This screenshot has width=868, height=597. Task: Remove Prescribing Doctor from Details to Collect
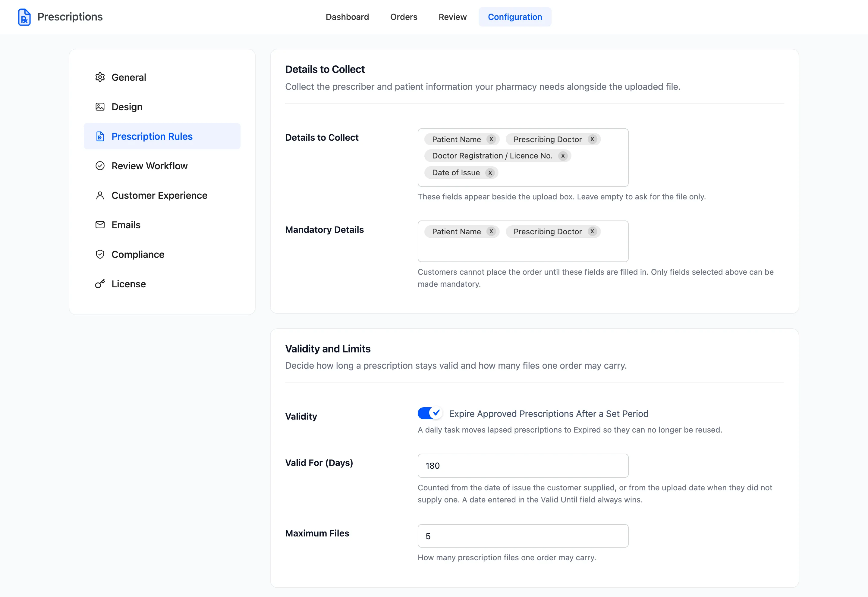(x=592, y=139)
